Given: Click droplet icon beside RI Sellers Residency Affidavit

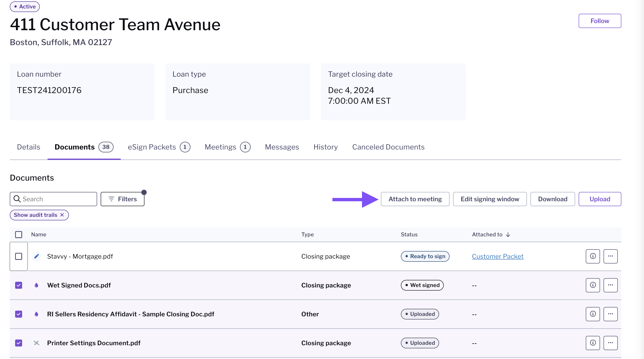Looking at the screenshot, I should point(36,314).
